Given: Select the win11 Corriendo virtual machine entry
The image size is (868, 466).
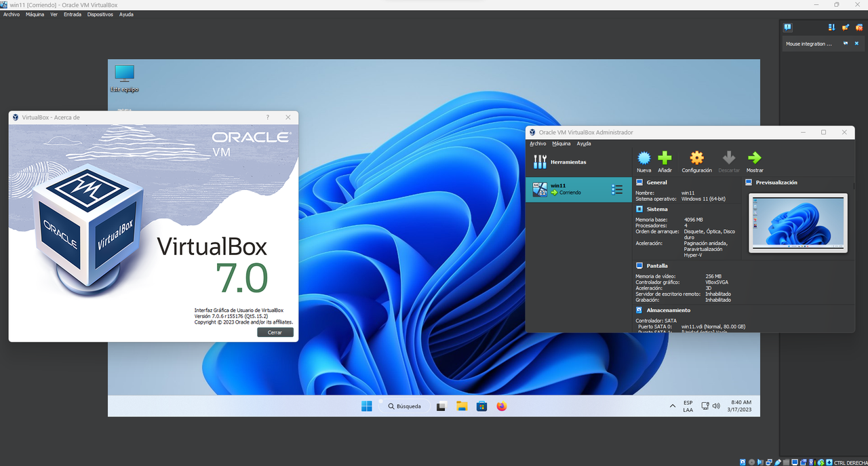Looking at the screenshot, I should point(578,189).
